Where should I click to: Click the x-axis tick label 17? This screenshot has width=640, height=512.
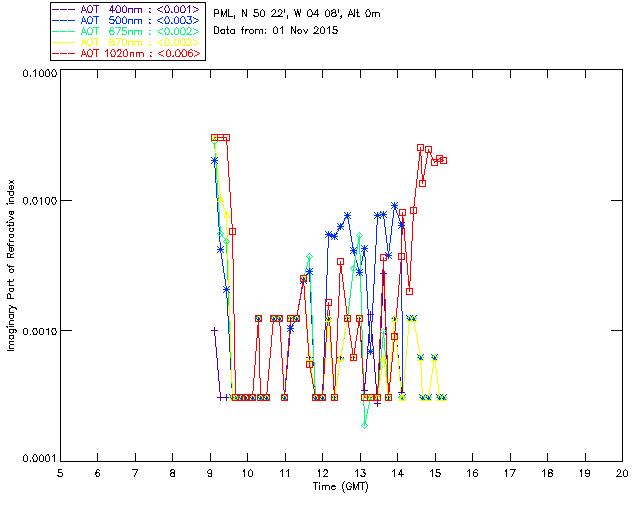(x=510, y=473)
